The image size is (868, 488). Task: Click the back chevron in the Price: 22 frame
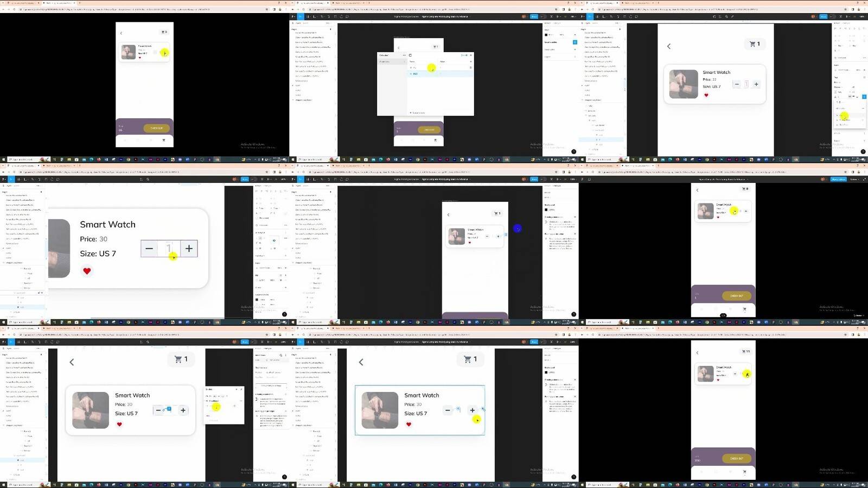(669, 47)
